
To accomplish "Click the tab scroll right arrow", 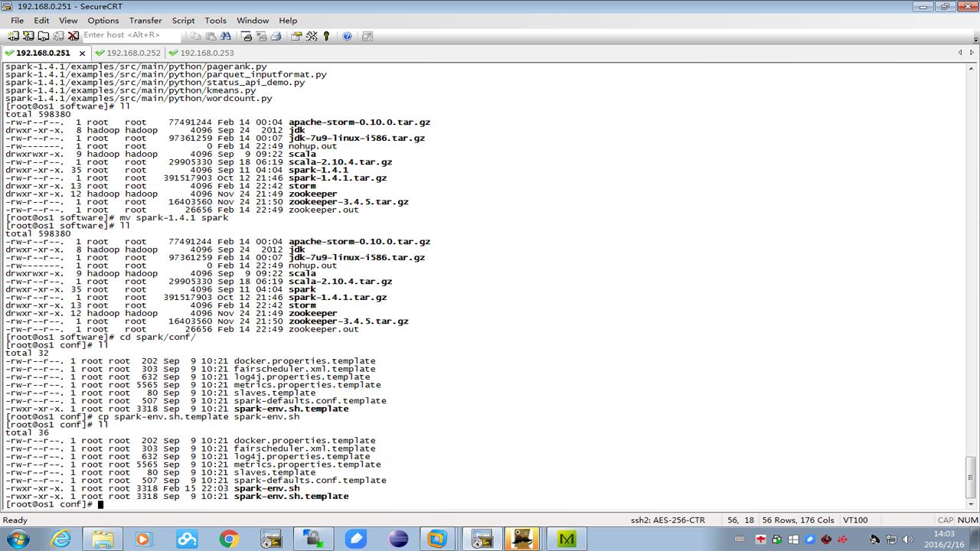I will 972,53.
